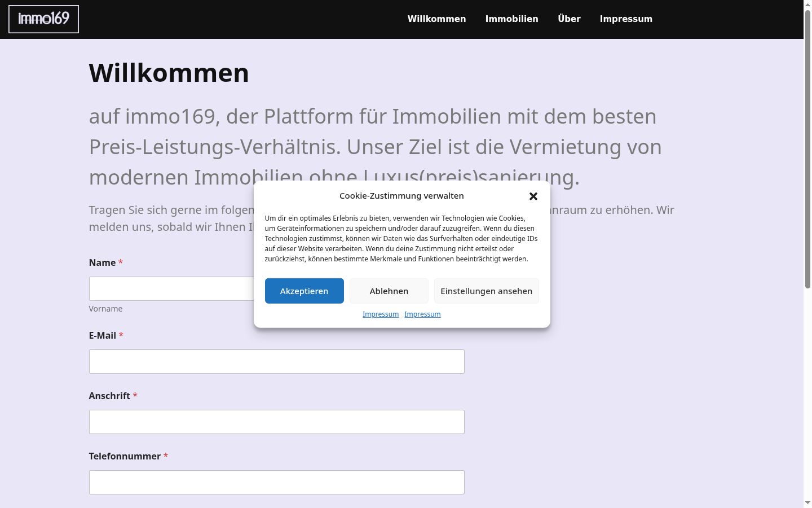The width and height of the screenshot is (812, 508).
Task: Select the Anschrift input field
Action: coord(277,422)
